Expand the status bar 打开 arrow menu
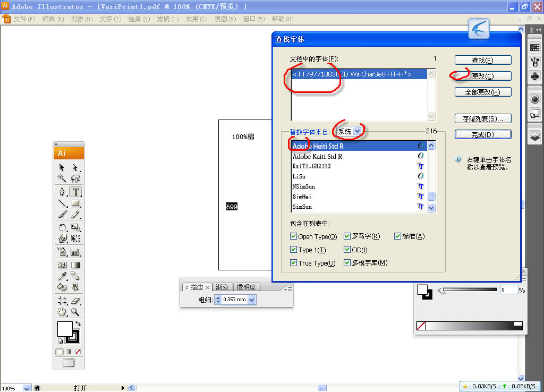The image size is (544, 392). 123,388
